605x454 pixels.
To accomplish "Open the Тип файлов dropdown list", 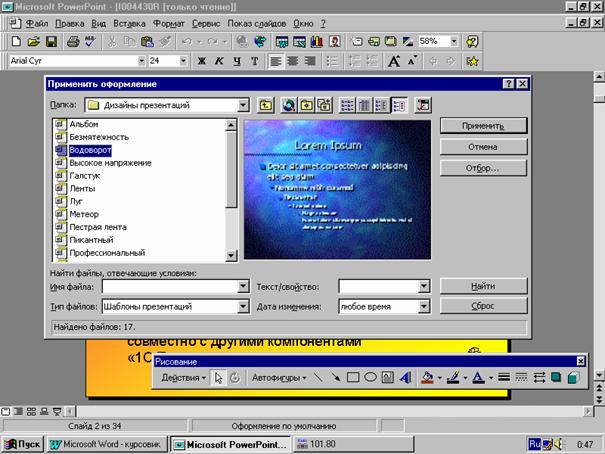I will (x=243, y=307).
